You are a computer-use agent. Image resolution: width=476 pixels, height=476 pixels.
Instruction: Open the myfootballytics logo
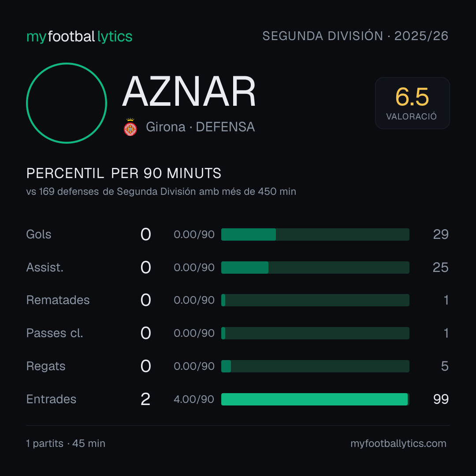(x=79, y=37)
